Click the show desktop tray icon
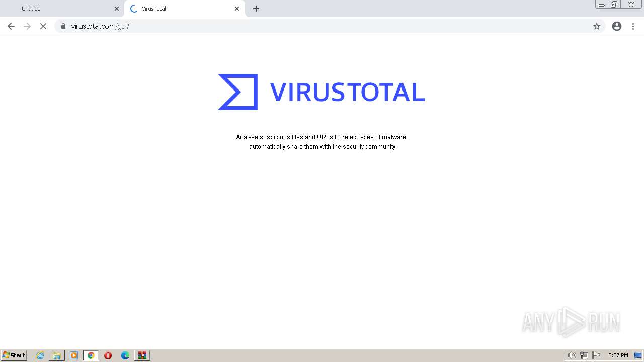 coord(638,355)
